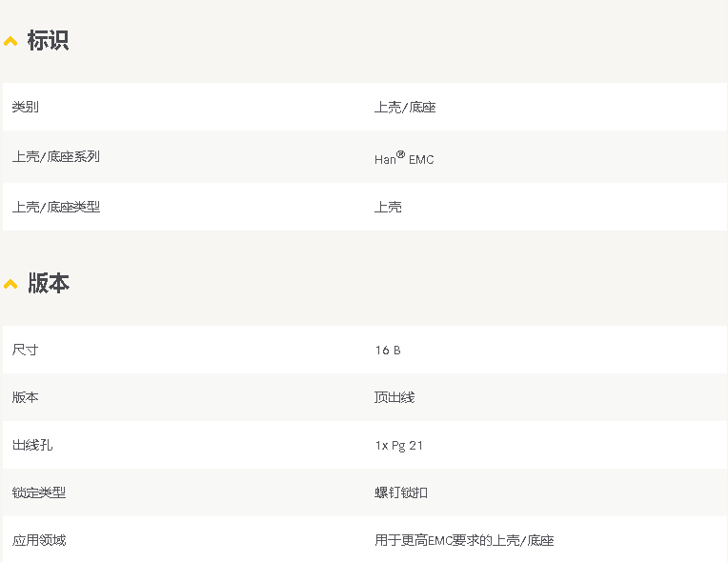The image size is (728, 562).
Task: Click the 标识 section heading
Action: click(x=48, y=41)
